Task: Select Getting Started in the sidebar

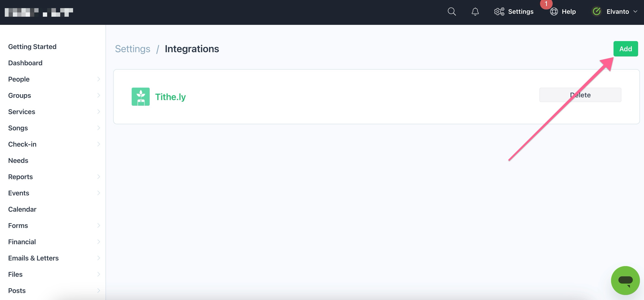Action: click(x=32, y=46)
